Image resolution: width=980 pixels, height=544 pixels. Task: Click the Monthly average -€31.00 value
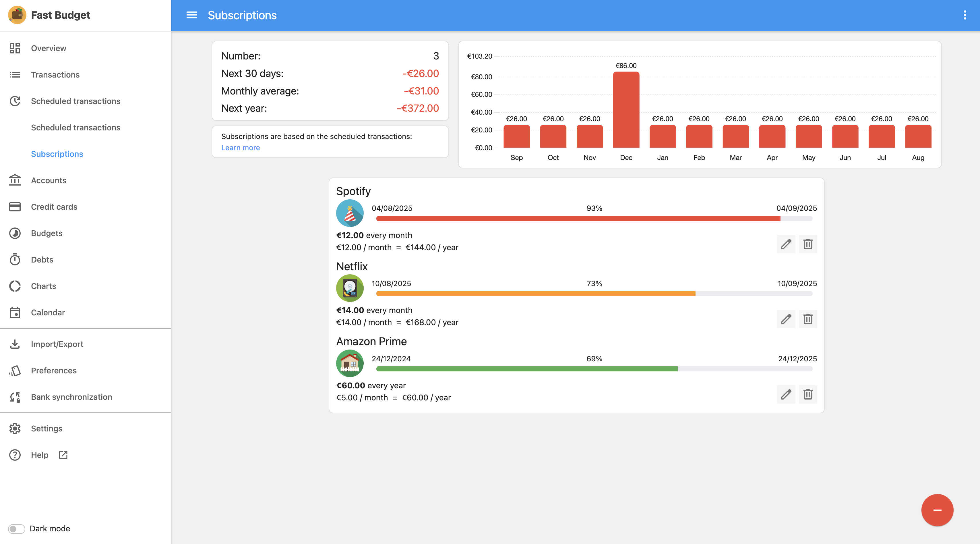(421, 91)
